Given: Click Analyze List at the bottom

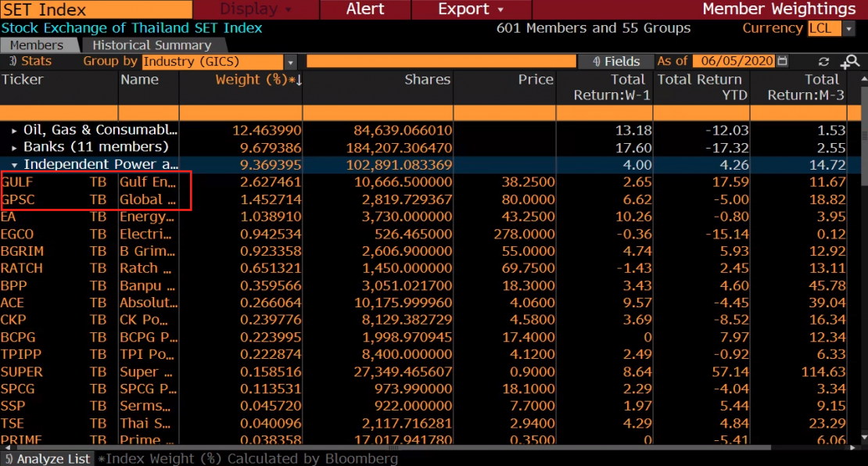Looking at the screenshot, I should (47, 459).
